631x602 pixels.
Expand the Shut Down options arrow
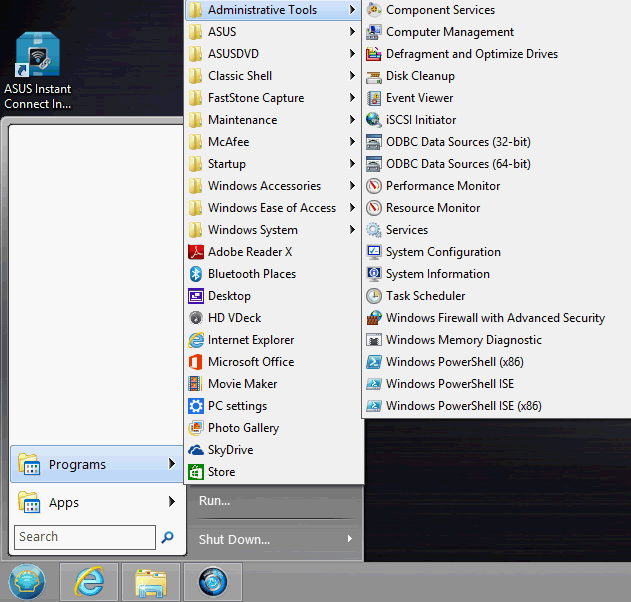pos(350,539)
